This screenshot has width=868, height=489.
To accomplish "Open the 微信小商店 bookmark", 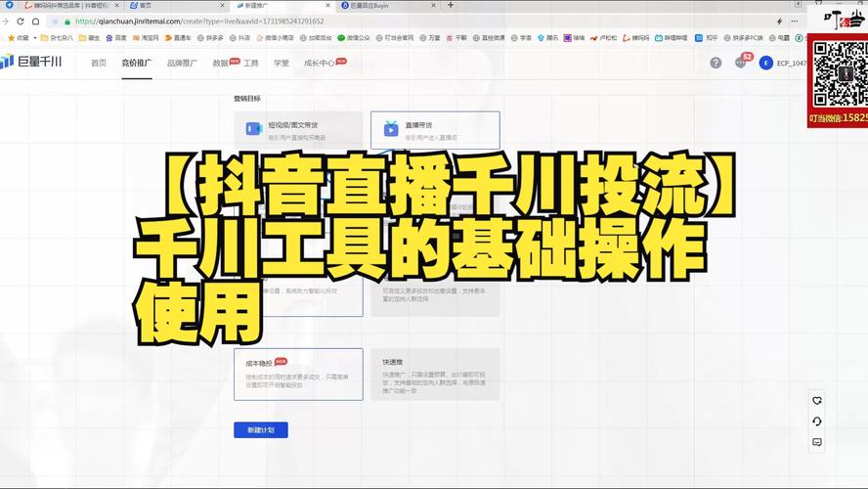I will pyautogui.click(x=275, y=38).
